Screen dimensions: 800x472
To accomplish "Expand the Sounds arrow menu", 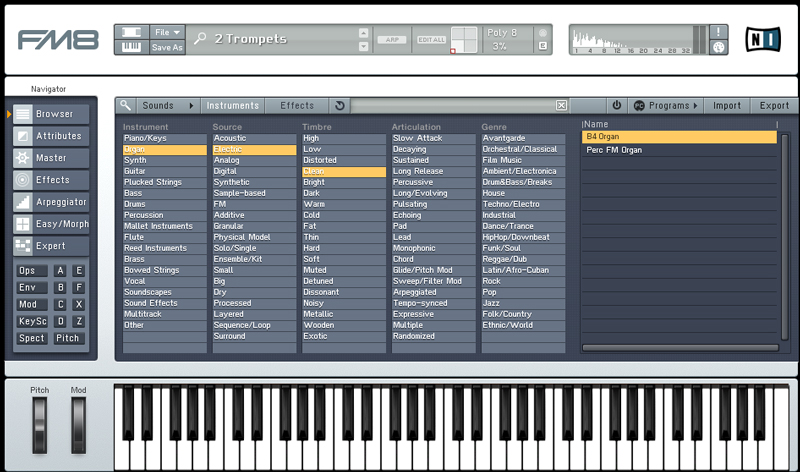I will [x=191, y=106].
